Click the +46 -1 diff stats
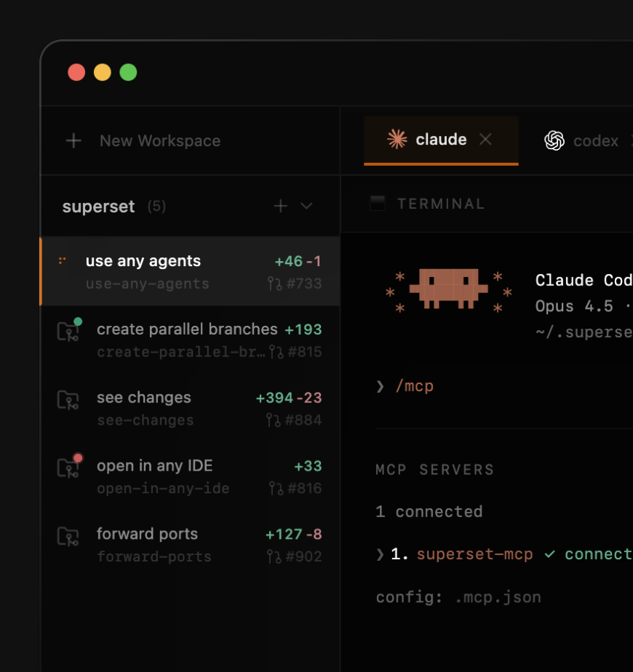 [298, 261]
